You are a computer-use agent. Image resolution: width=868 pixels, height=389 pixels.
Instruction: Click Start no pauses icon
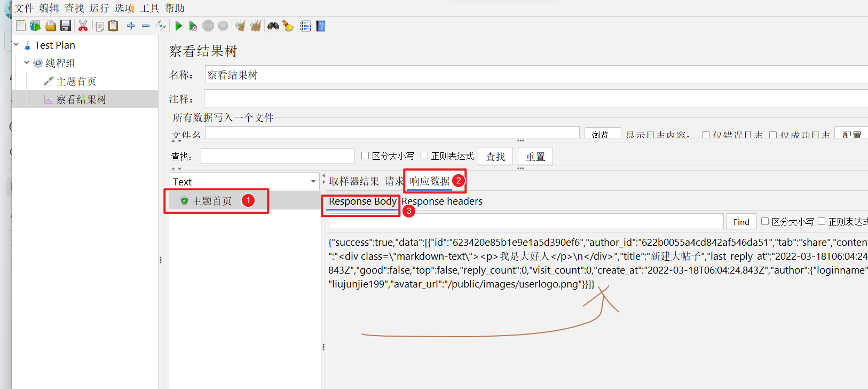click(193, 26)
